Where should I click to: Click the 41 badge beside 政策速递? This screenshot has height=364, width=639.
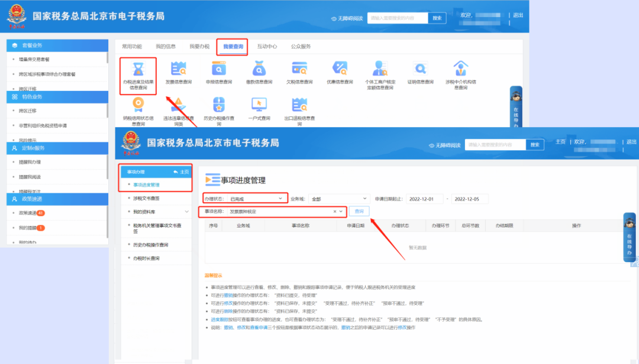[41, 213]
